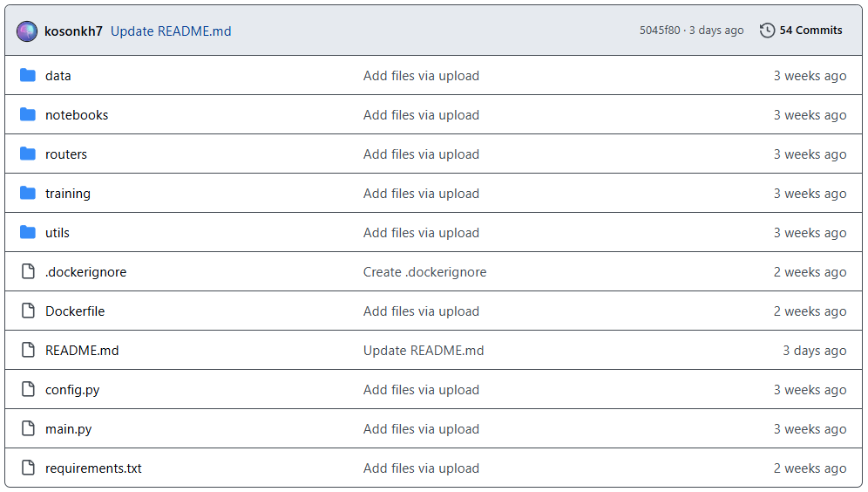Click '3 weeks ago' in notebooks row
Screen dimensions: 868x492
point(810,115)
